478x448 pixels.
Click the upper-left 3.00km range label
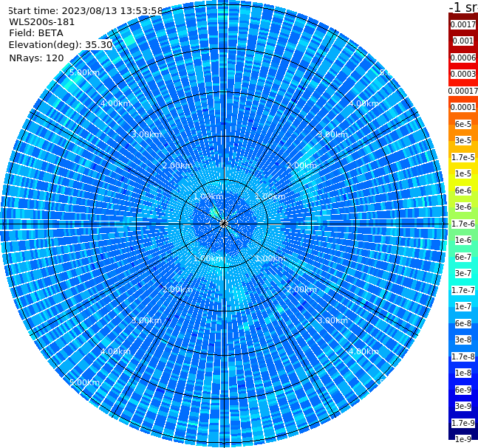146,134
